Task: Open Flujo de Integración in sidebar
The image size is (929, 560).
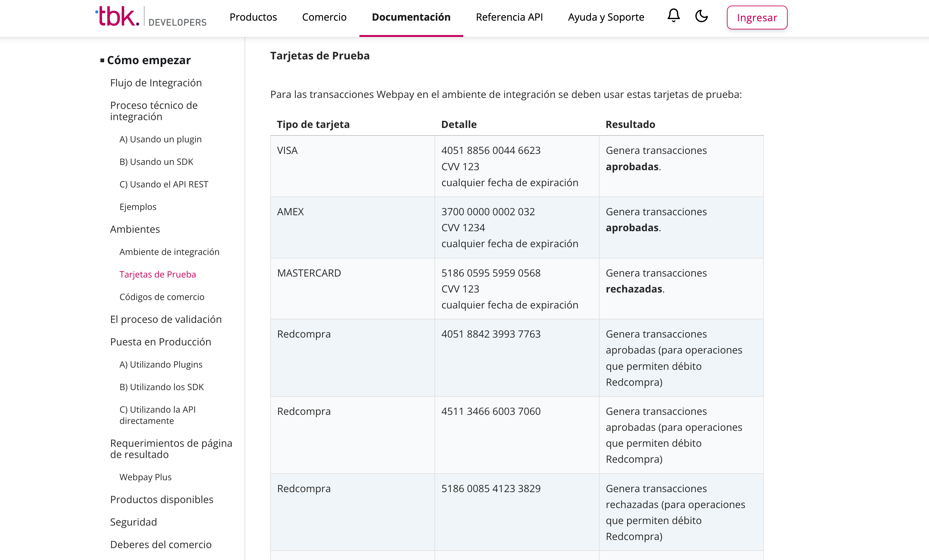Action: click(156, 83)
